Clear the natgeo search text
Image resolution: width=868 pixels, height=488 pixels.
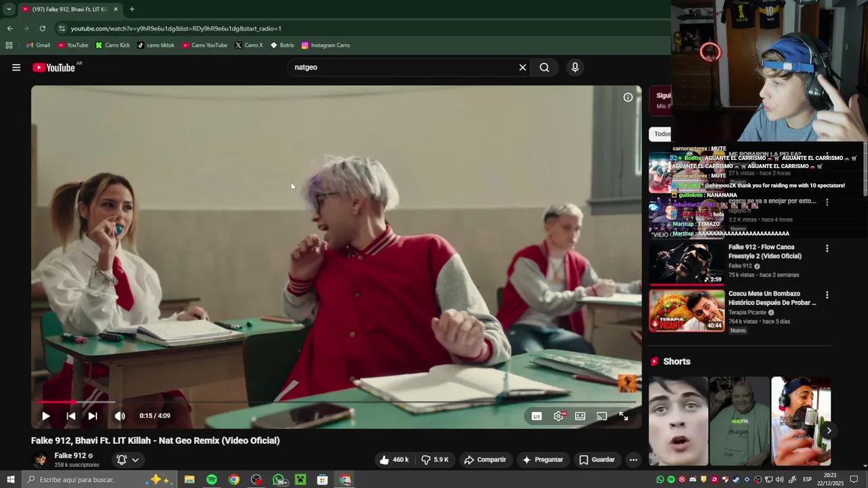point(522,67)
